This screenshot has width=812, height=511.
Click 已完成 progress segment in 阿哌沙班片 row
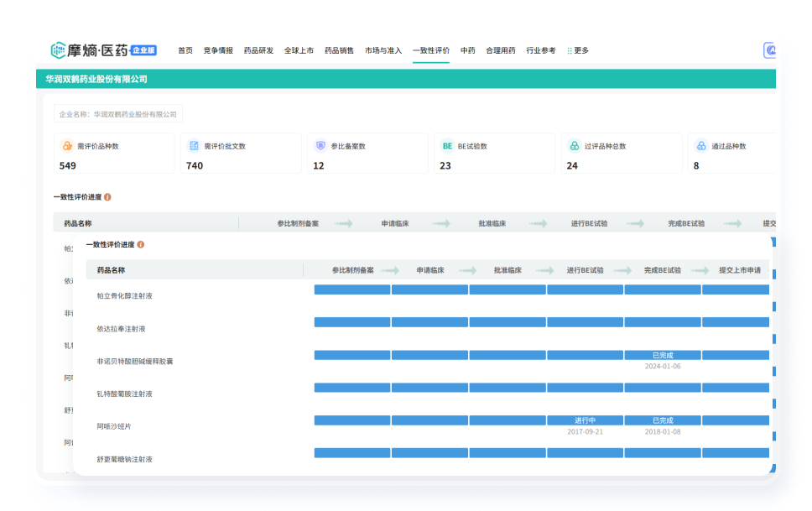coord(663,420)
